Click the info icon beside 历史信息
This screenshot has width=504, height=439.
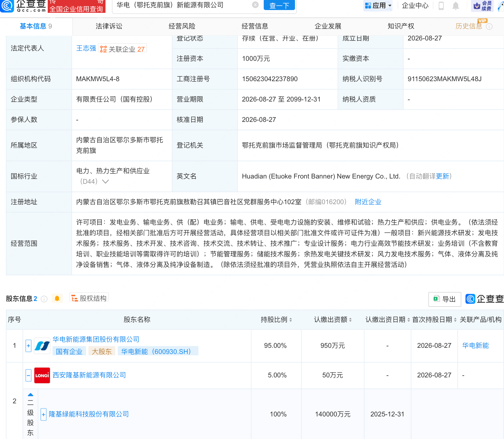(489, 26)
